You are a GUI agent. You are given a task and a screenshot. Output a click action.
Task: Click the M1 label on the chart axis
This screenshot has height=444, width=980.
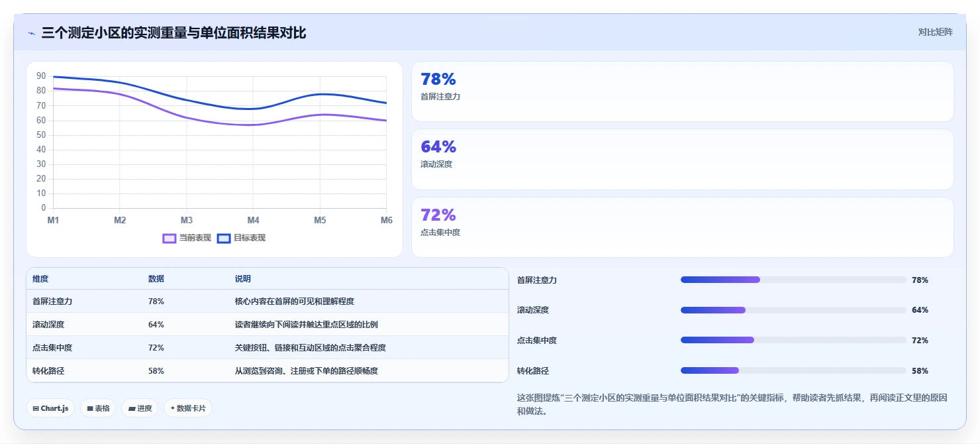[x=53, y=220]
